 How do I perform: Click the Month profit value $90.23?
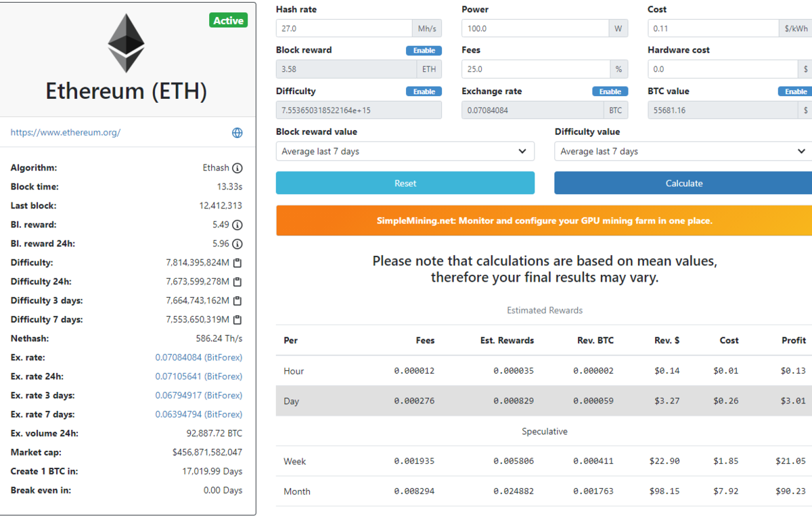tap(791, 491)
